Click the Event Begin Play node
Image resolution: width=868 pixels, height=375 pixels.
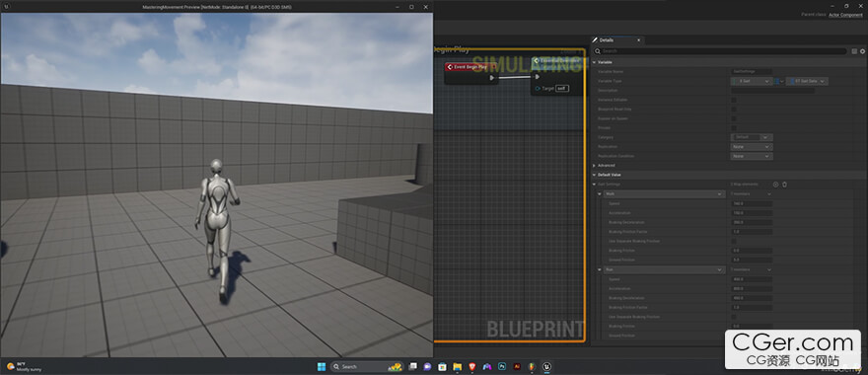pyautogui.click(x=471, y=73)
